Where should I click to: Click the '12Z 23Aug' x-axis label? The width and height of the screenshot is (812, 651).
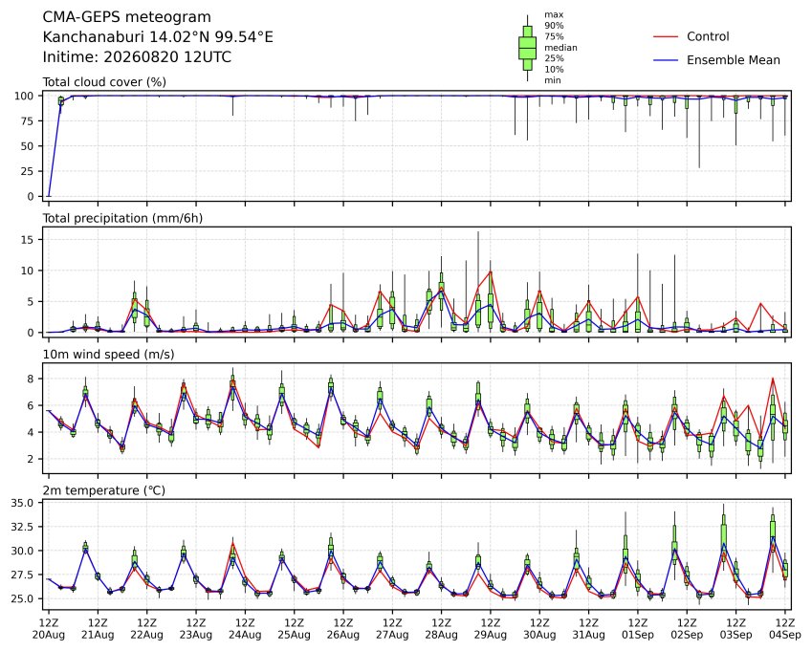tap(196, 629)
